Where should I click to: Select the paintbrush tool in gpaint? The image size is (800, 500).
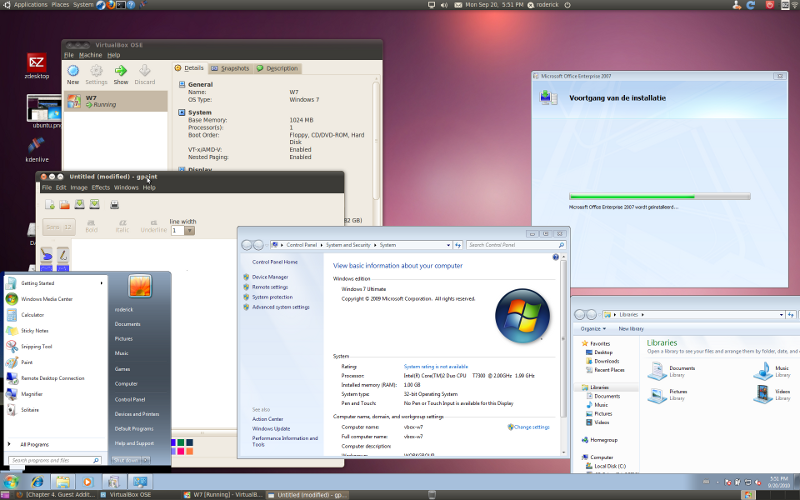63,254
